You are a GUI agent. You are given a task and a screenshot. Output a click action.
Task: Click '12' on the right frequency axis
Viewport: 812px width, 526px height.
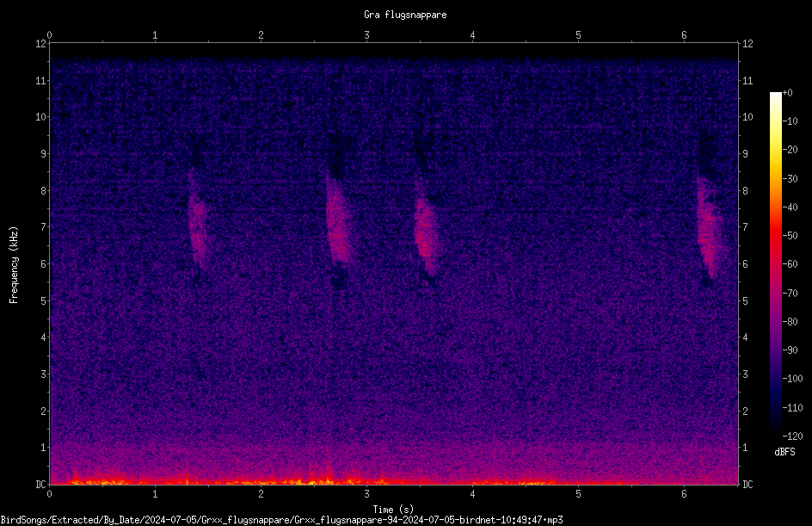[x=747, y=44]
